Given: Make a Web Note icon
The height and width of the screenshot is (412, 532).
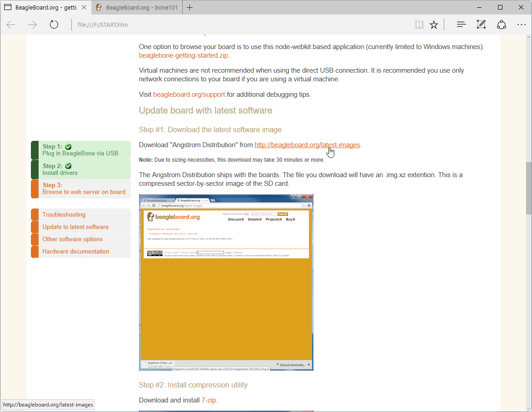Looking at the screenshot, I should [481, 25].
